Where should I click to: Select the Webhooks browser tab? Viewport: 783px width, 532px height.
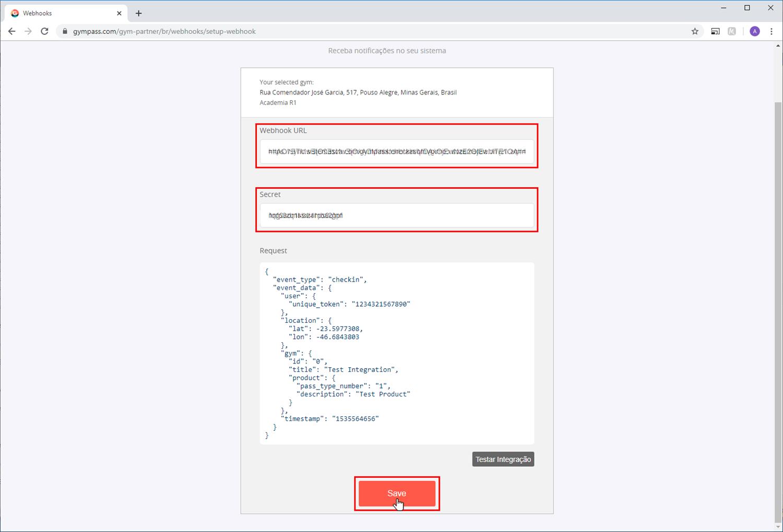[66, 13]
